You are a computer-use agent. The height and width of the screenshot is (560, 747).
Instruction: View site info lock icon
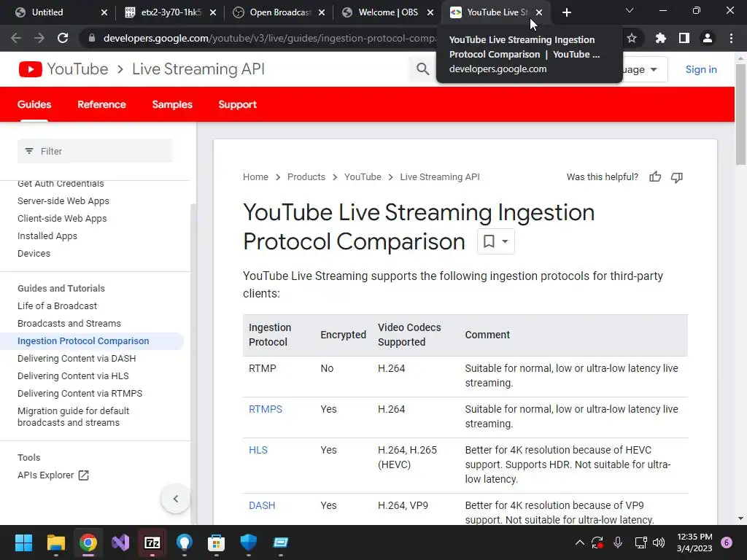coord(92,38)
